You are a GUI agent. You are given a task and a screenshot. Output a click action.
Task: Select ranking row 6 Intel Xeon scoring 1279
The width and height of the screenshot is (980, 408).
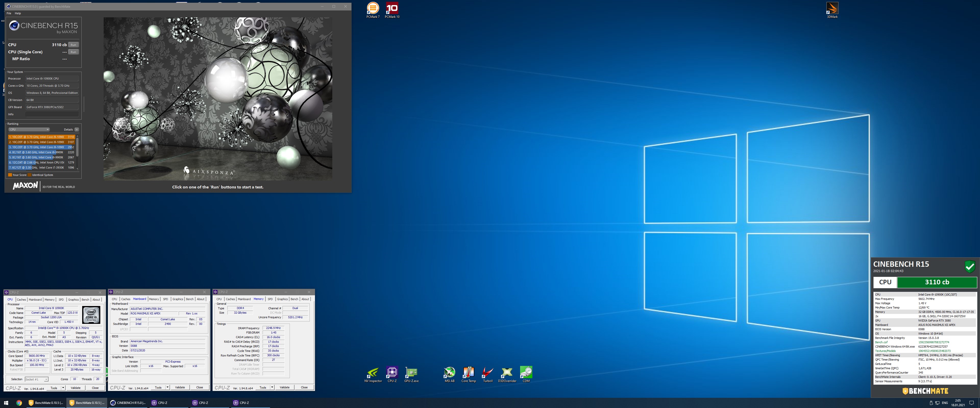[x=41, y=162]
